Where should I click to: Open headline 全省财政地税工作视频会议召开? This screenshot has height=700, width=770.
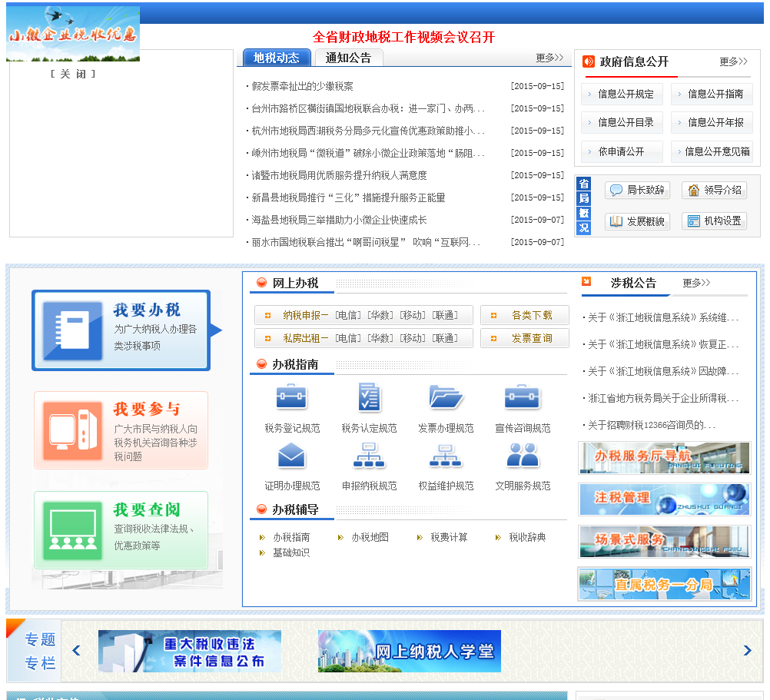[403, 37]
